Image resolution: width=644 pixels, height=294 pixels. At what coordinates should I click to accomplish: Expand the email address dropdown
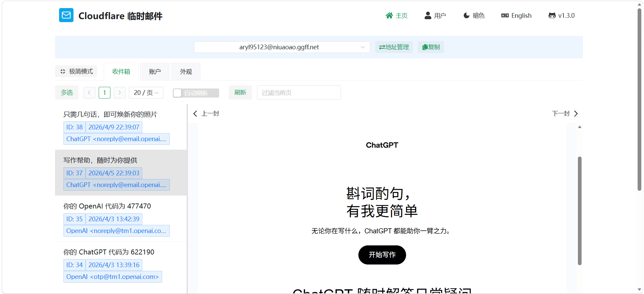point(282,47)
